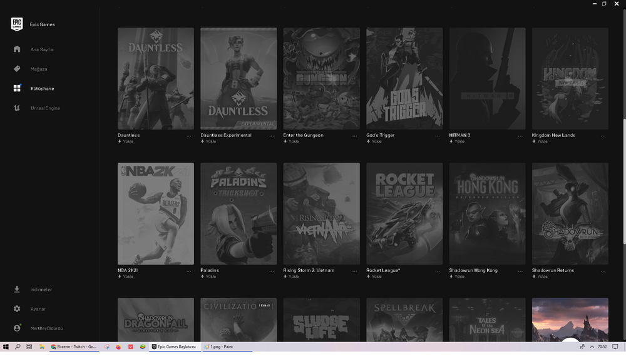The image size is (626, 364).
Task: Install NBA 2K21 via Yükle
Action: point(125,276)
